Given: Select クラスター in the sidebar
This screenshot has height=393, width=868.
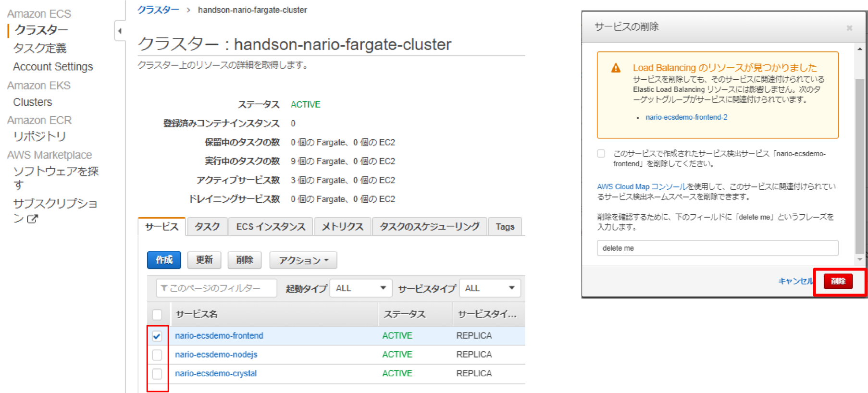Looking at the screenshot, I should click(41, 30).
